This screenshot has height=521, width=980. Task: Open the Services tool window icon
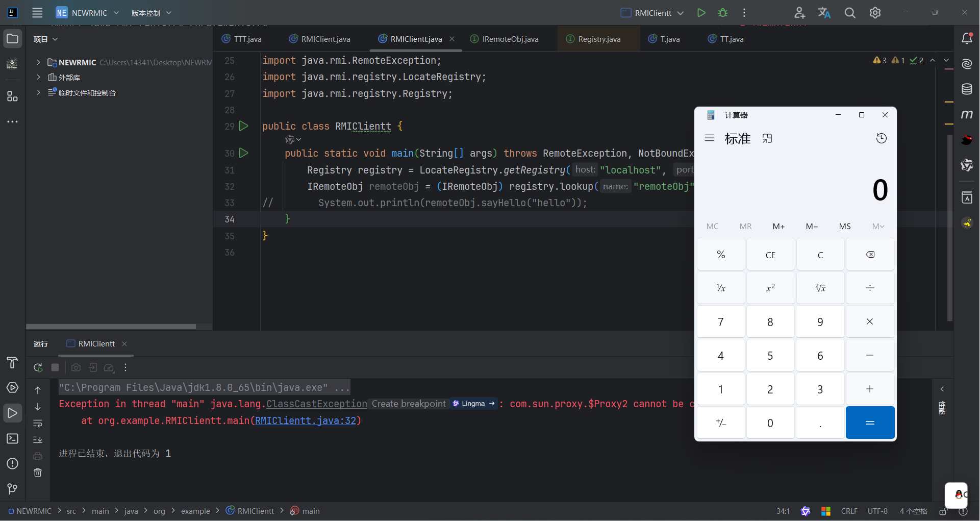pyautogui.click(x=12, y=388)
